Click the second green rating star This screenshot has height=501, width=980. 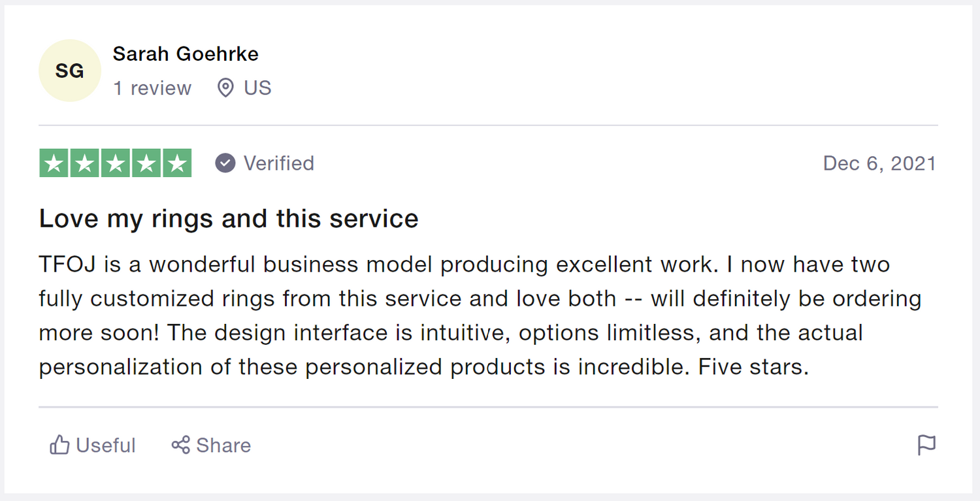pyautogui.click(x=85, y=163)
